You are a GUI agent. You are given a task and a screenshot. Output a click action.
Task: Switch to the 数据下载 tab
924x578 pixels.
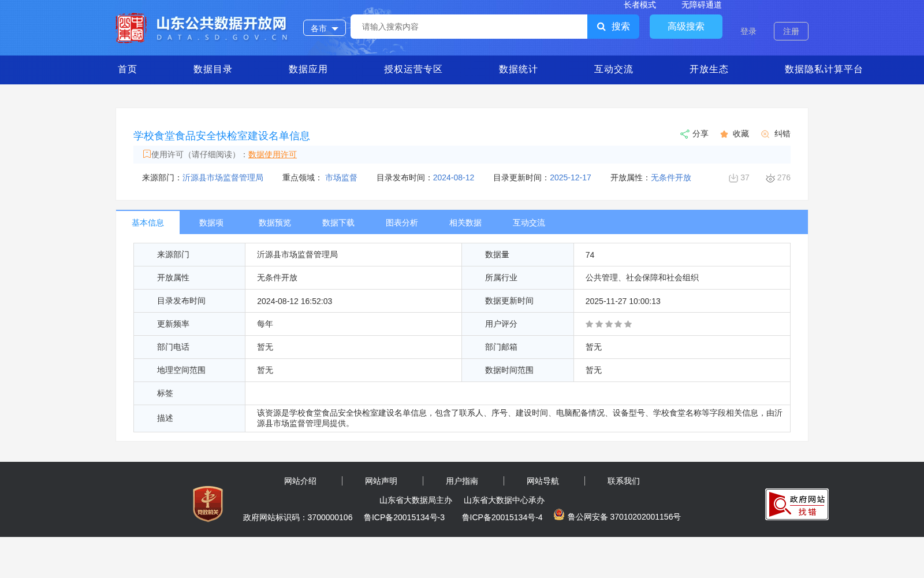click(x=338, y=223)
